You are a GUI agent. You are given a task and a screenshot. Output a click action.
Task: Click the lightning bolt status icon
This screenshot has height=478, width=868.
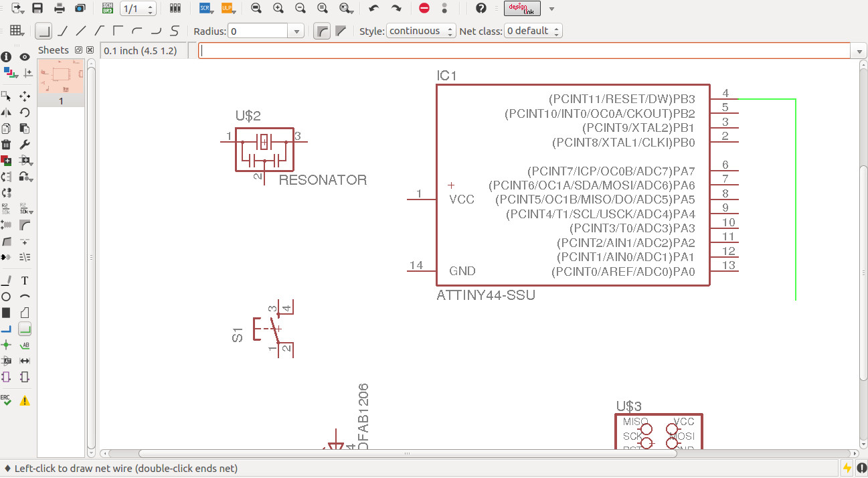coord(847,468)
